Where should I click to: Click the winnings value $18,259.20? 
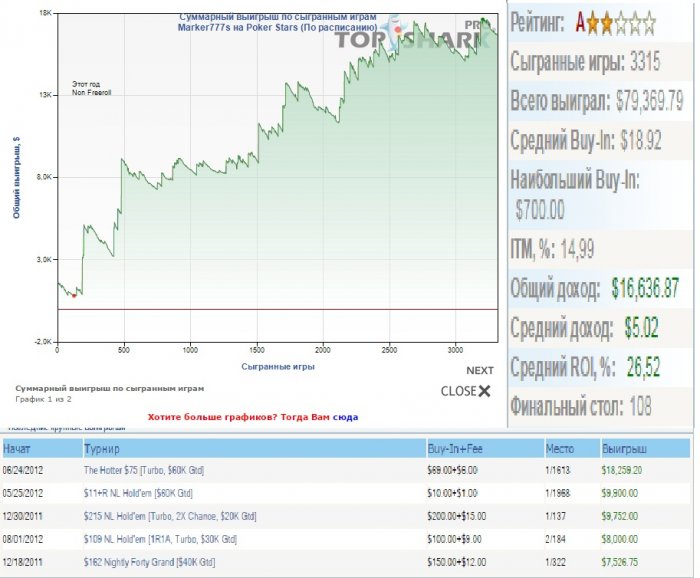pyautogui.click(x=621, y=470)
